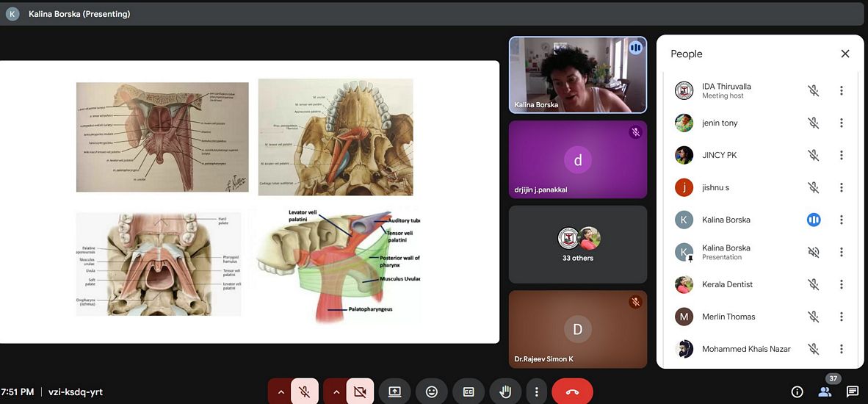Open the more options menu in bottom bar

point(536,392)
